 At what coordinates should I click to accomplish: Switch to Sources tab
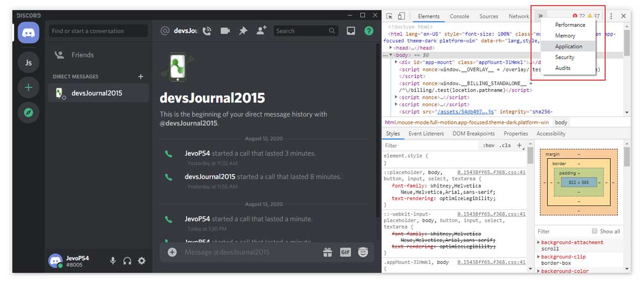pyautogui.click(x=488, y=16)
